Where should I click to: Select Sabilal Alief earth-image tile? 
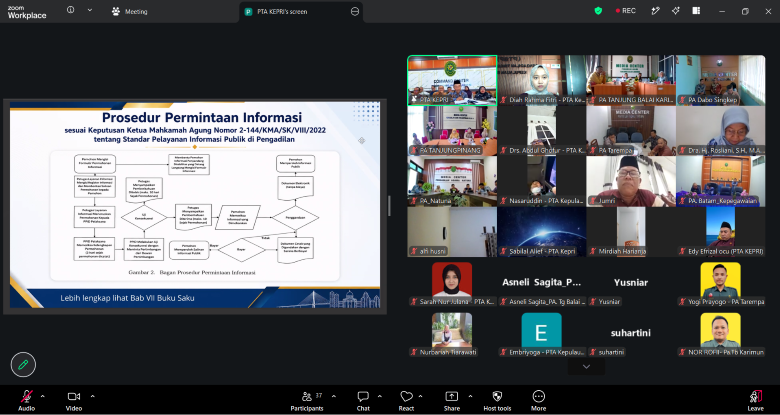pyautogui.click(x=542, y=232)
